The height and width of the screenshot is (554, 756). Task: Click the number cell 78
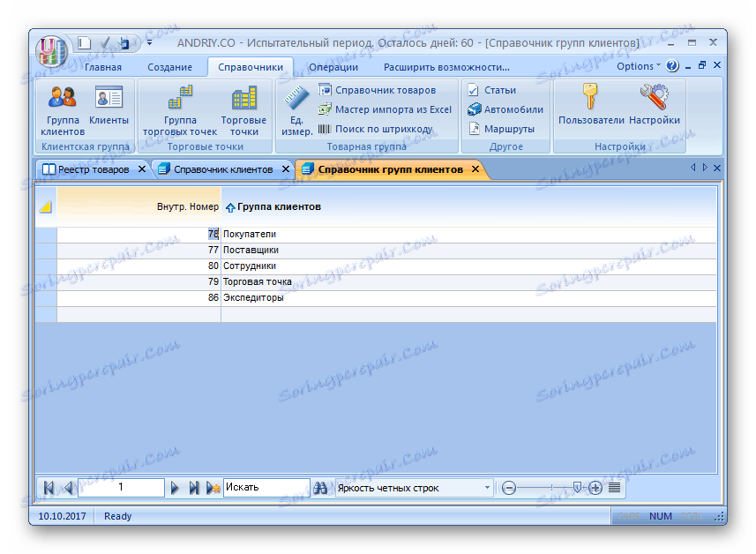coord(138,234)
